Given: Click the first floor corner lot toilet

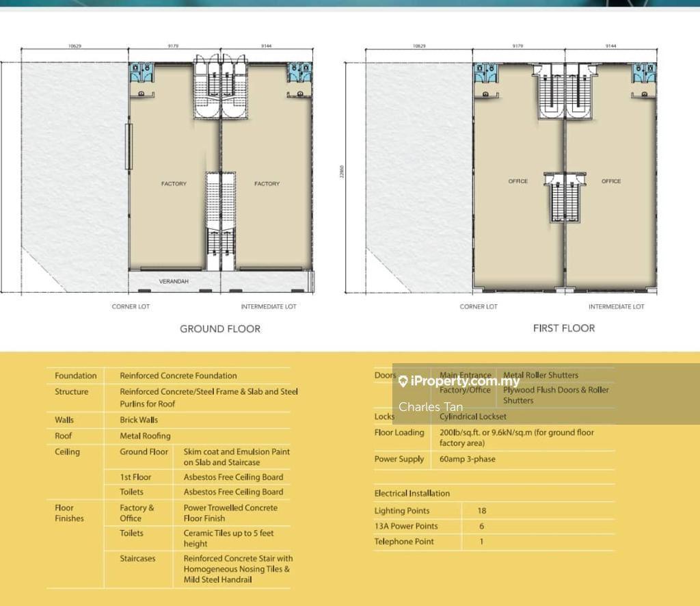Looking at the screenshot, I should (x=486, y=72).
